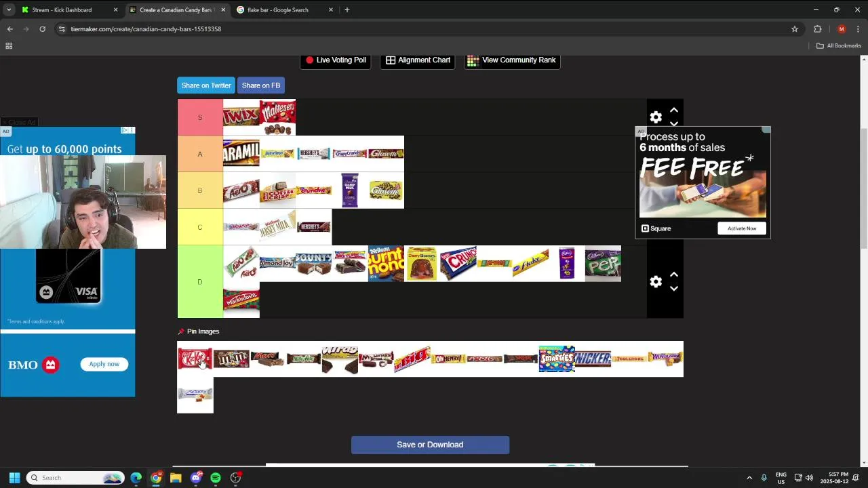868x488 pixels.
Task: Bookmark this page with the star icon
Action: [795, 29]
